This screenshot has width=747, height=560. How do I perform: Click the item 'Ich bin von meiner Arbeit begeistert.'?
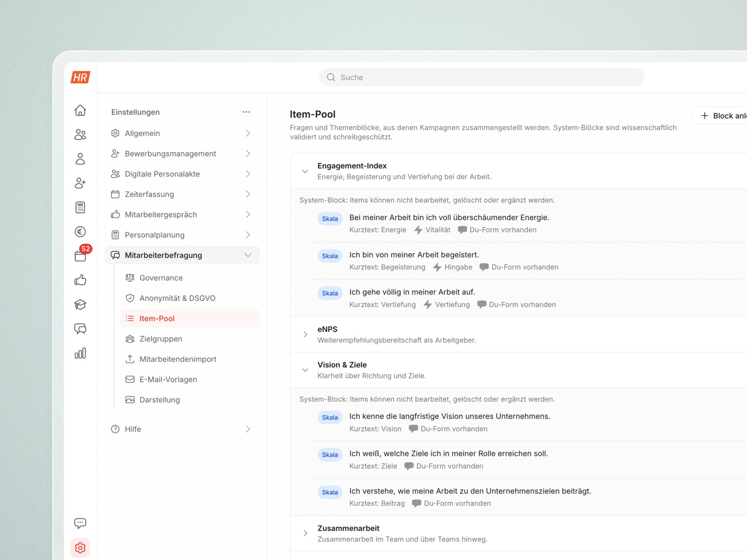point(414,255)
